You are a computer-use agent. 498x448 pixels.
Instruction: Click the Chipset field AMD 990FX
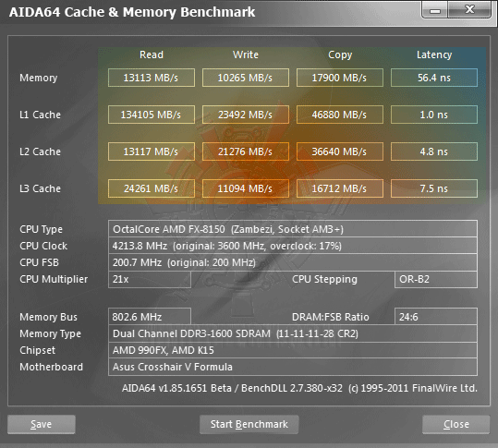tap(293, 350)
